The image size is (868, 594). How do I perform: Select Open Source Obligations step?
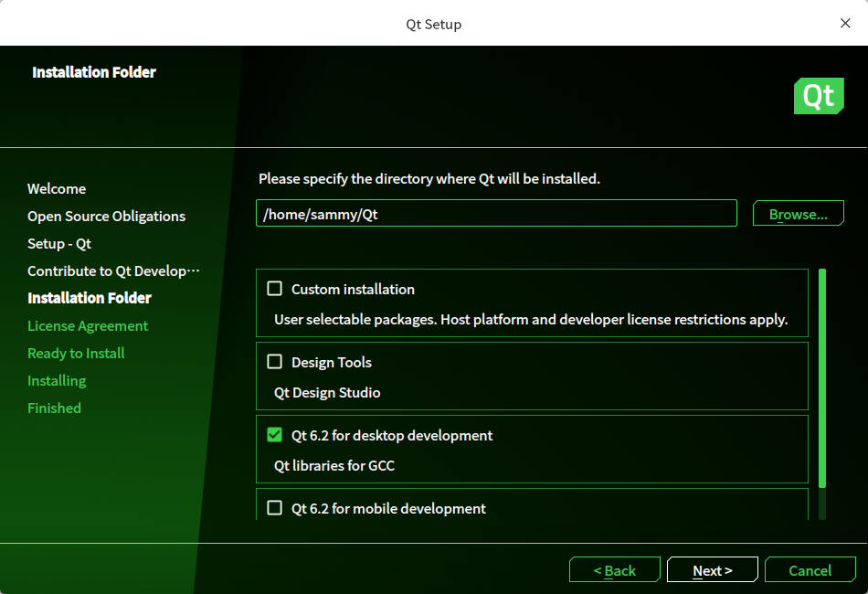coord(106,217)
